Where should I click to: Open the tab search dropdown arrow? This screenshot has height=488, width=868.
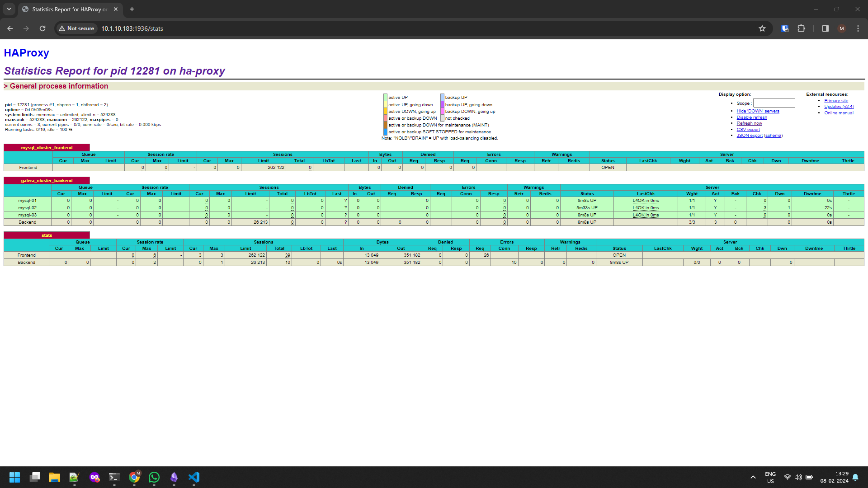9,9
